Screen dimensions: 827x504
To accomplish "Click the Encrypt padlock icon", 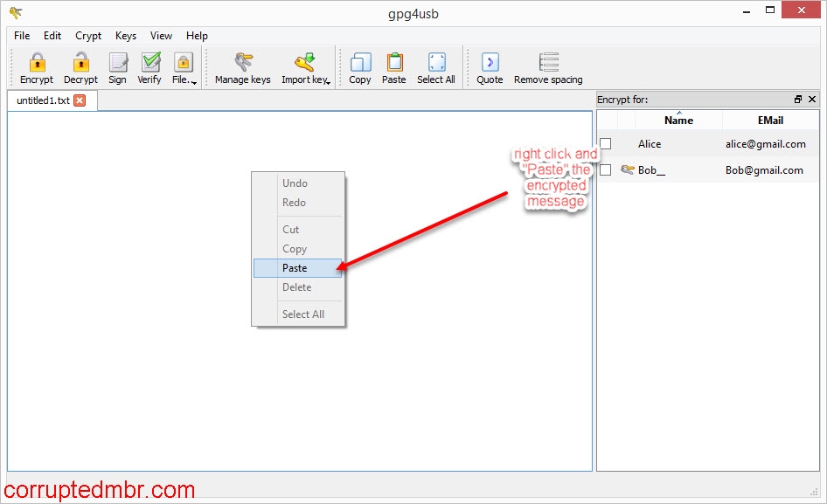I will pyautogui.click(x=36, y=61).
